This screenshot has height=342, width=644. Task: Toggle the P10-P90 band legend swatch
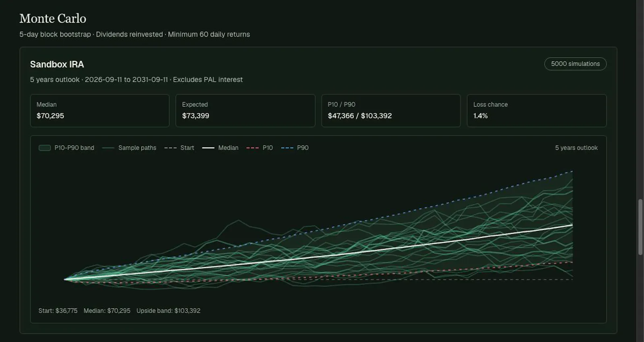45,148
